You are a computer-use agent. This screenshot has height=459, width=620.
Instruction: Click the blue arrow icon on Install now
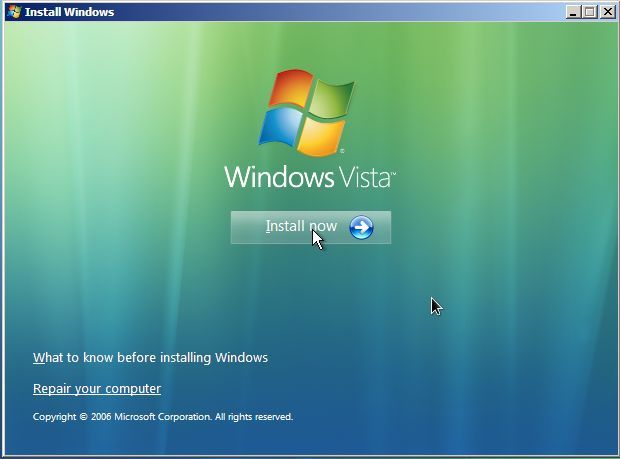pos(361,227)
